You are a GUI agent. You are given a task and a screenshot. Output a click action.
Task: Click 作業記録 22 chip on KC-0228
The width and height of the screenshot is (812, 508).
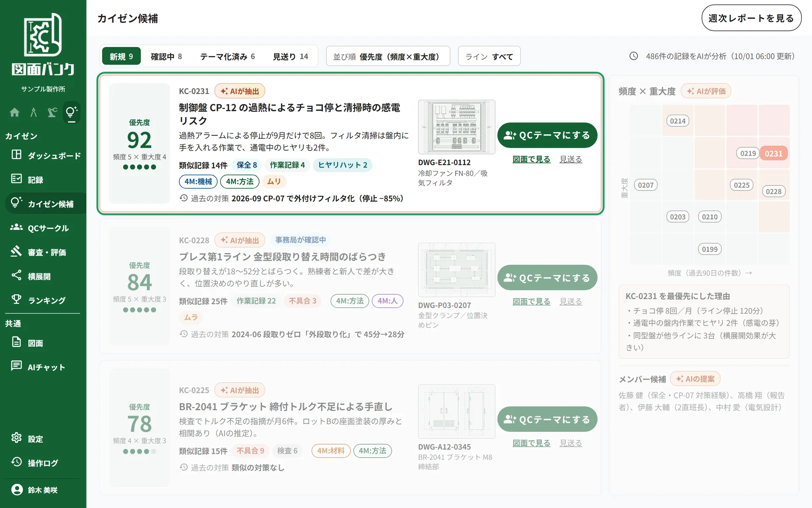[256, 301]
